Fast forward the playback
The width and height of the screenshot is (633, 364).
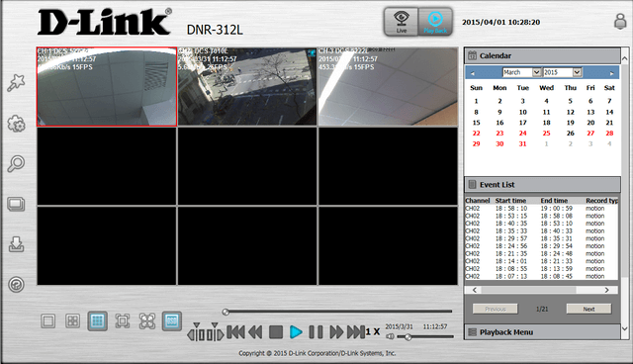[x=336, y=332]
